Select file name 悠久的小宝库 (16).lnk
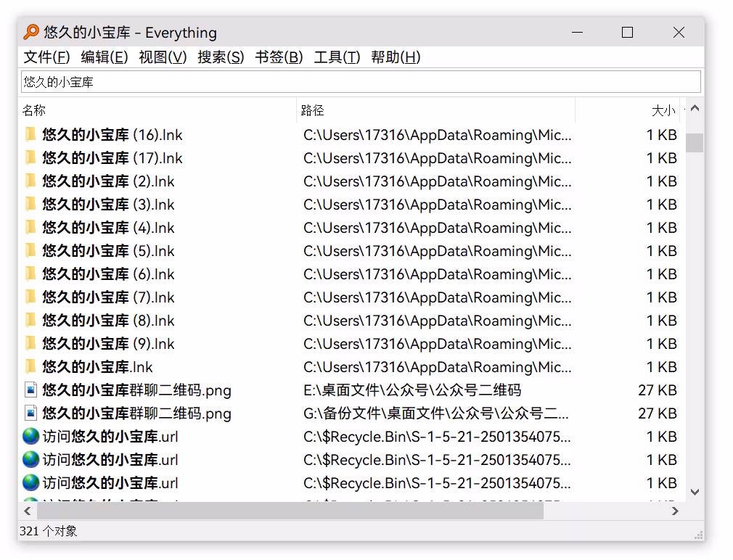Viewport: 733px width, 560px height. pos(112,135)
